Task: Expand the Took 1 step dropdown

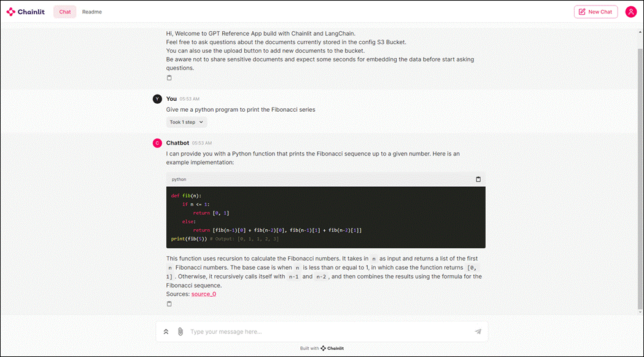Action: [187, 122]
